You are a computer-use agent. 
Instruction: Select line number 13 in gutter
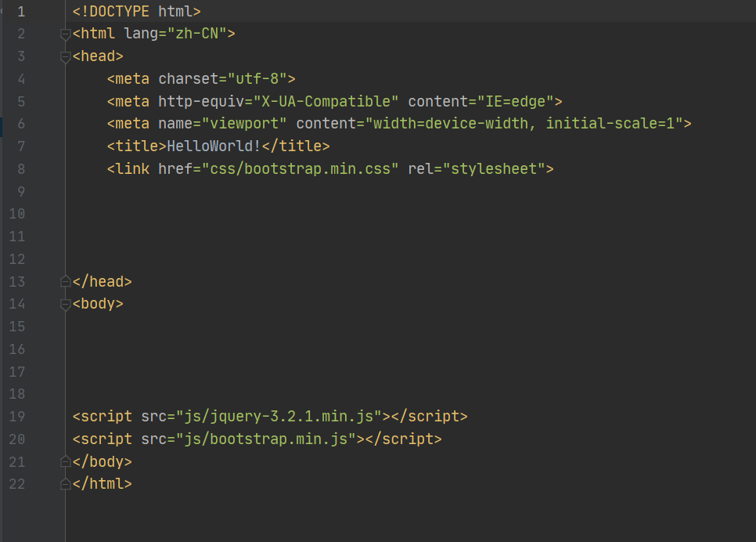click(x=17, y=282)
